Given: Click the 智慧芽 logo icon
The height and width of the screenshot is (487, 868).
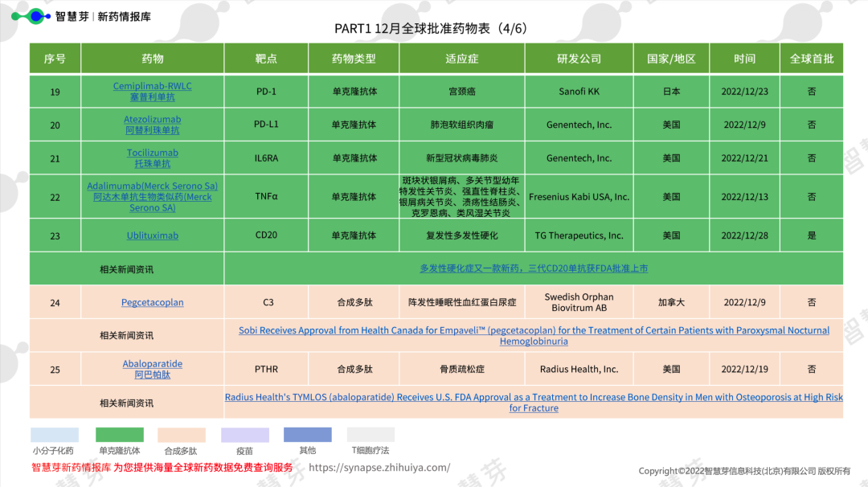Looking at the screenshot, I should click(x=31, y=17).
